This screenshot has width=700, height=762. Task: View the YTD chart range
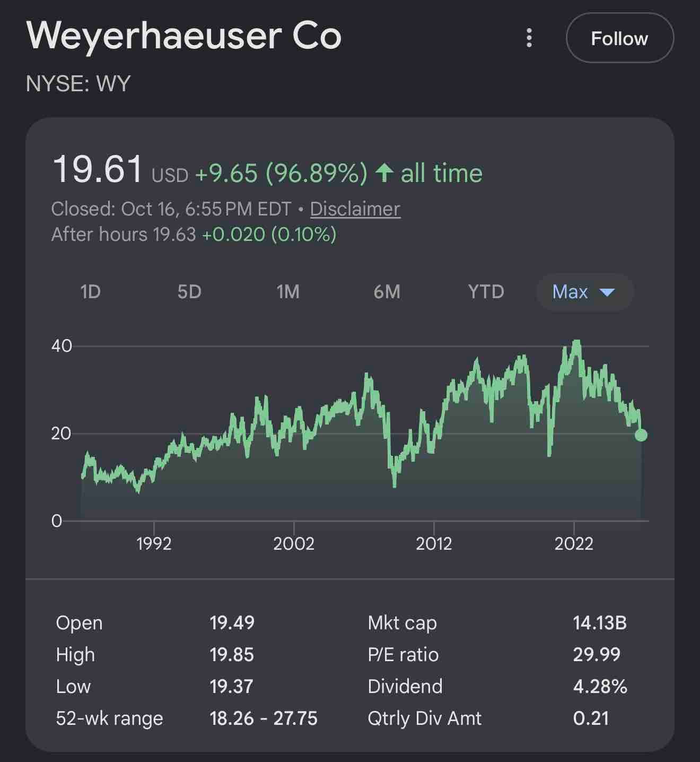486,291
